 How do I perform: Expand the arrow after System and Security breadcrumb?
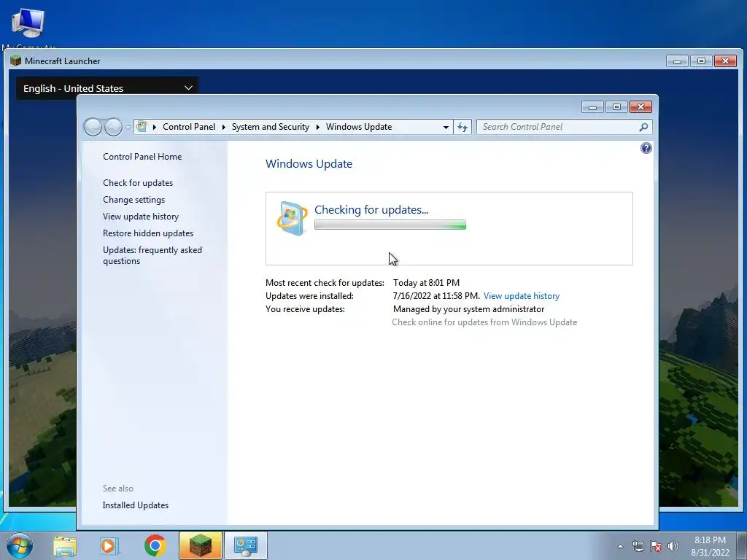coord(318,127)
